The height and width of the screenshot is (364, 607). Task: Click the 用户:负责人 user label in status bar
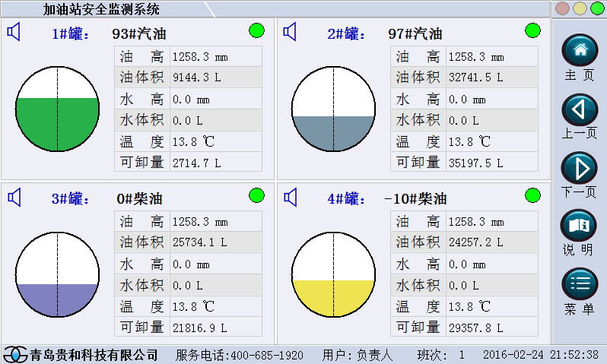tap(358, 355)
